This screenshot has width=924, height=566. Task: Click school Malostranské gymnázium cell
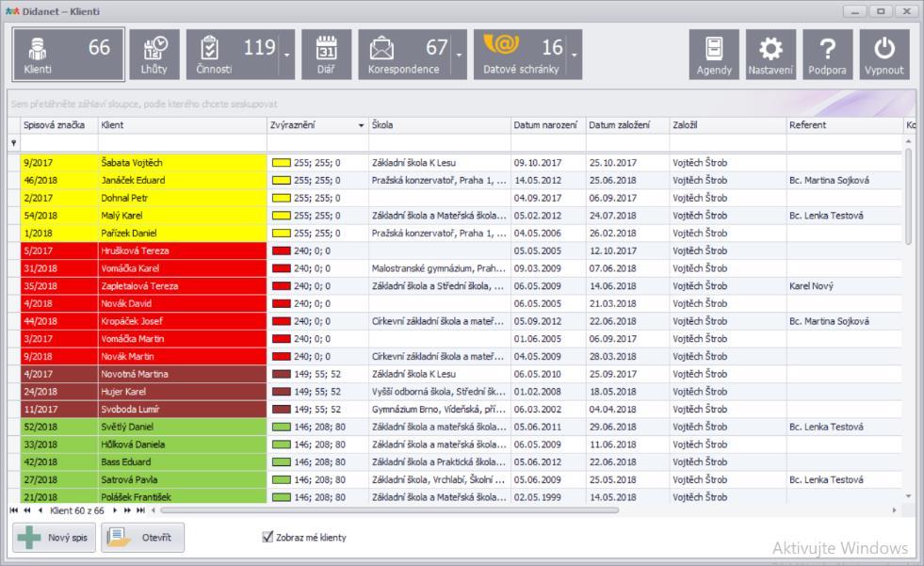point(438,268)
